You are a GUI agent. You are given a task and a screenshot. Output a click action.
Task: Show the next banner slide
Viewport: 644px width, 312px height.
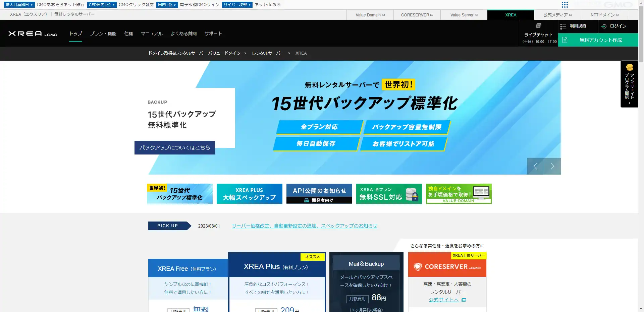click(552, 166)
